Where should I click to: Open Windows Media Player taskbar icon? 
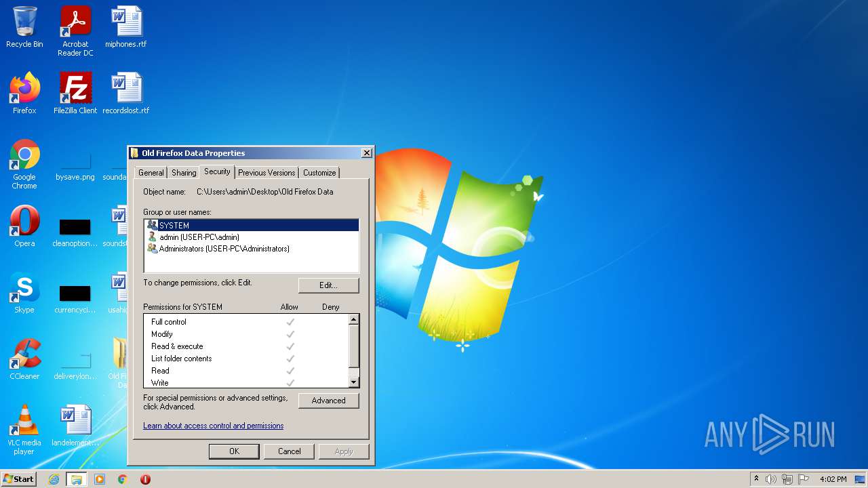click(100, 479)
